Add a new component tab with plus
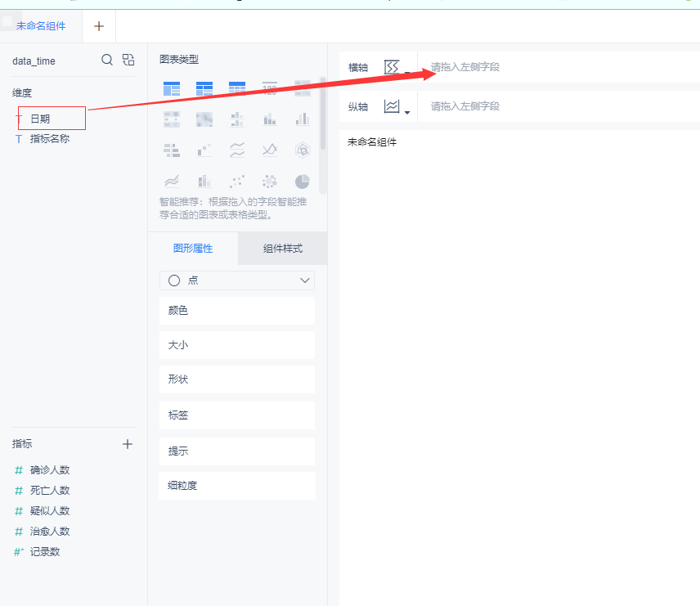700x606 pixels. coord(99,26)
